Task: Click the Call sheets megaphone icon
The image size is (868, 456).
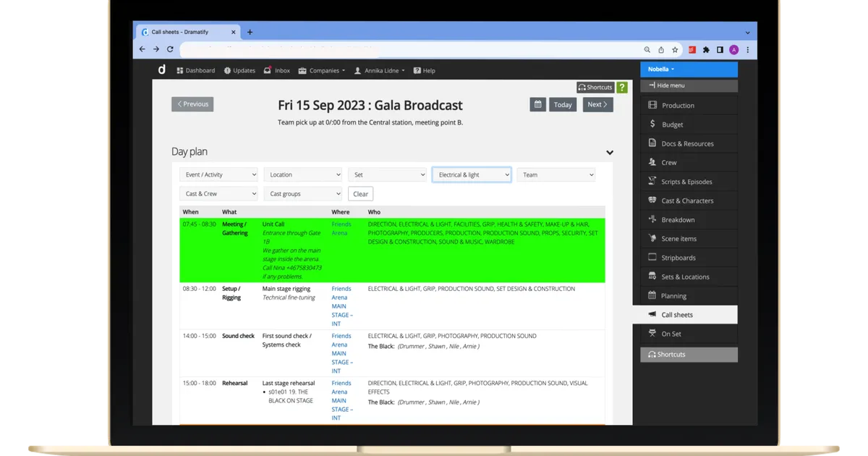Action: click(x=652, y=314)
